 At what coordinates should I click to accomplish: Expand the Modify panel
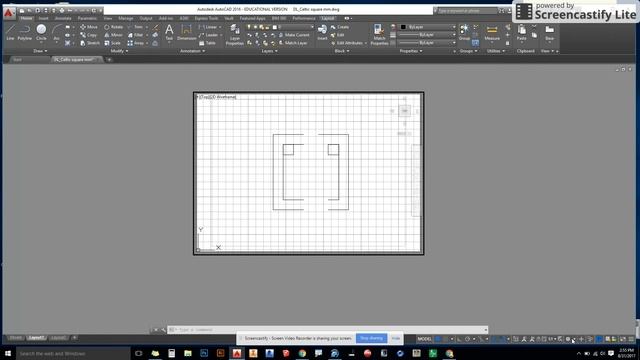pyautogui.click(x=119, y=51)
